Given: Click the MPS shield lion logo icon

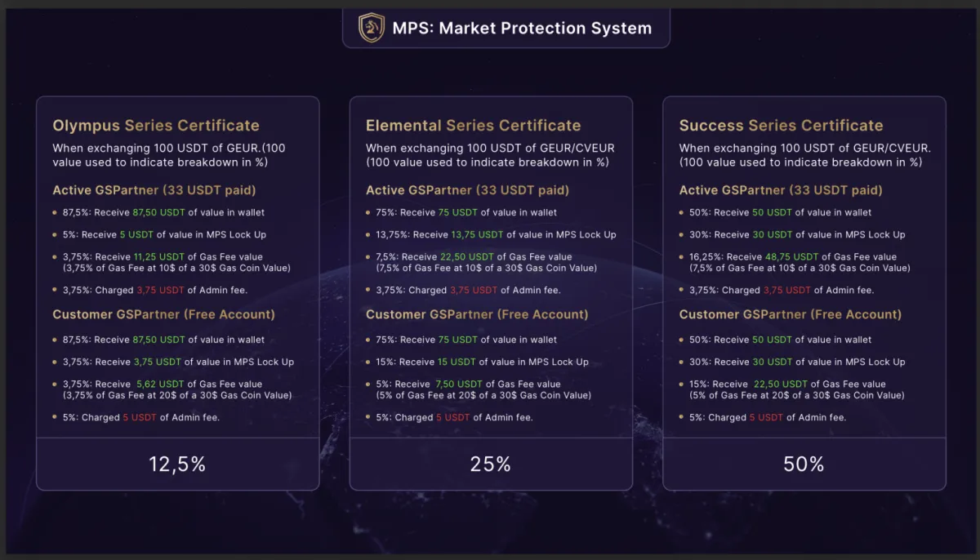Looking at the screenshot, I should click(x=372, y=28).
